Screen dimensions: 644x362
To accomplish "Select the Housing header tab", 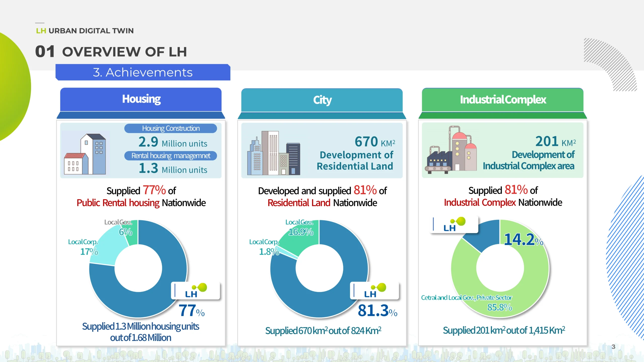I will coord(141,99).
